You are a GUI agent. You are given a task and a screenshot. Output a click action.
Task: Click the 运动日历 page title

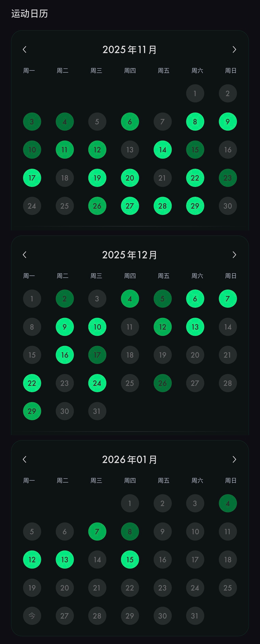(29, 14)
